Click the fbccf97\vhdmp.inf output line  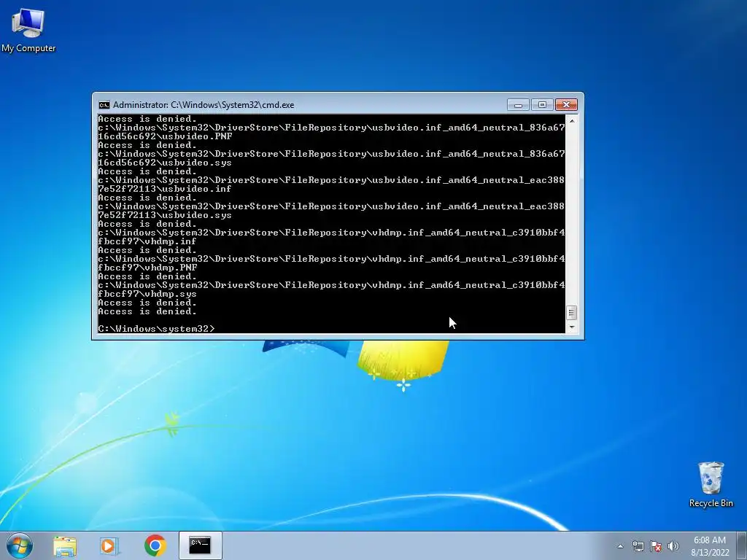147,241
